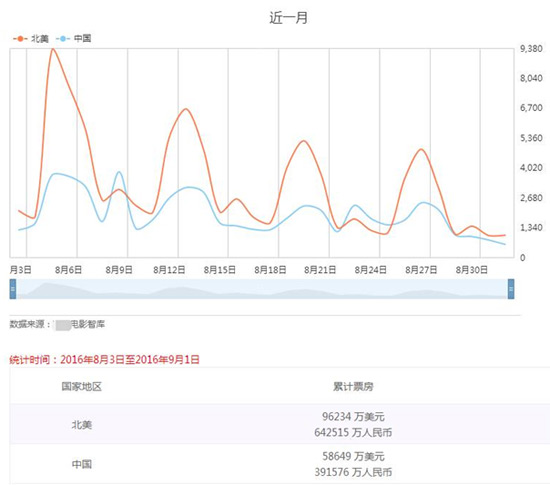Click the data source text 电影智库
Image resolution: width=550 pixels, height=485 pixels.
tap(88, 324)
